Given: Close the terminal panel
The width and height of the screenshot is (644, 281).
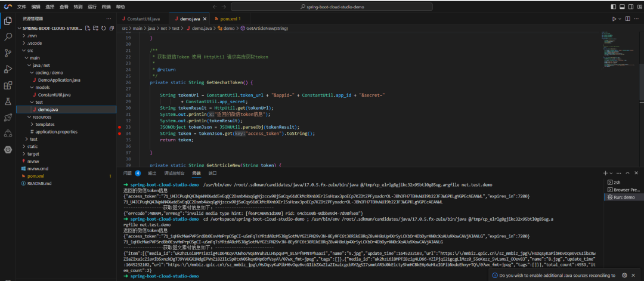Looking at the screenshot, I should (636, 173).
